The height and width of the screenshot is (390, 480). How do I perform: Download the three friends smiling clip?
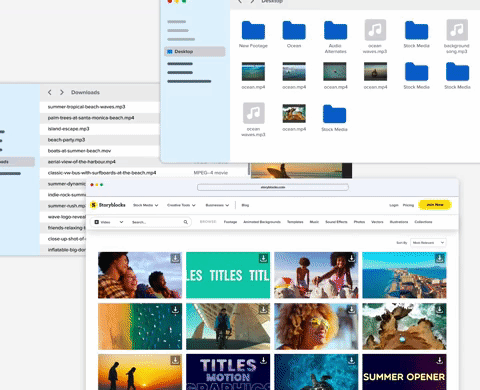pyautogui.click(x=175, y=258)
